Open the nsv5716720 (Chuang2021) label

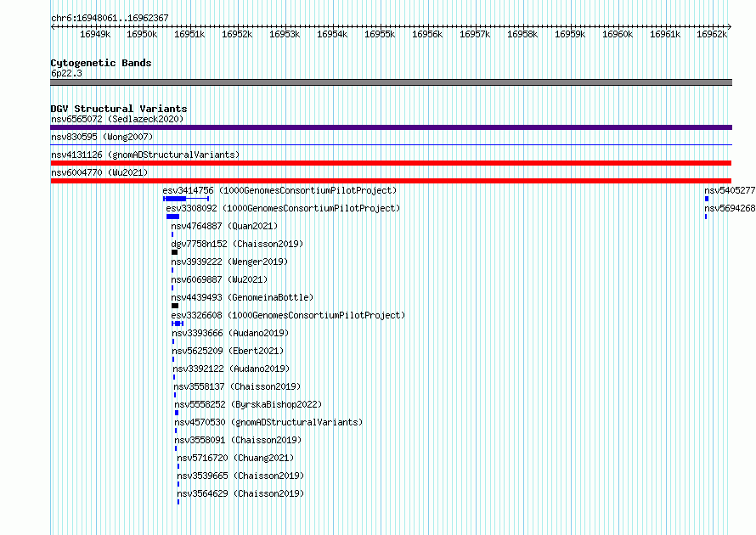click(235, 458)
